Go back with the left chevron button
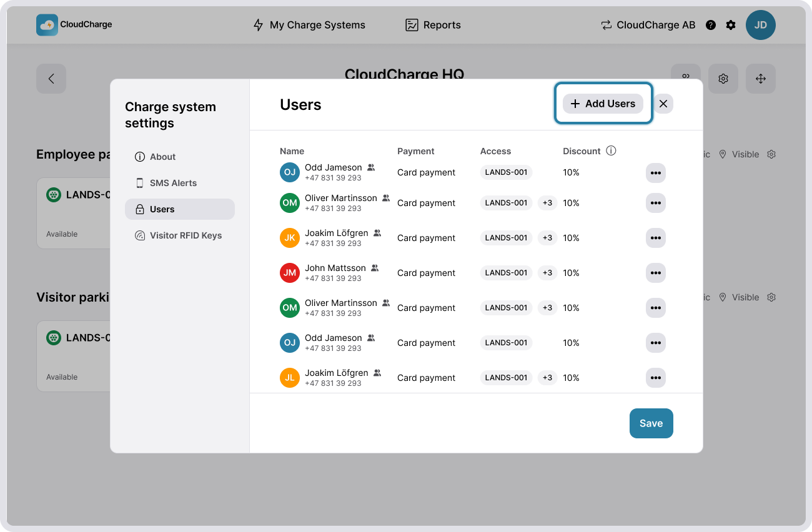This screenshot has height=532, width=812. pos(51,79)
